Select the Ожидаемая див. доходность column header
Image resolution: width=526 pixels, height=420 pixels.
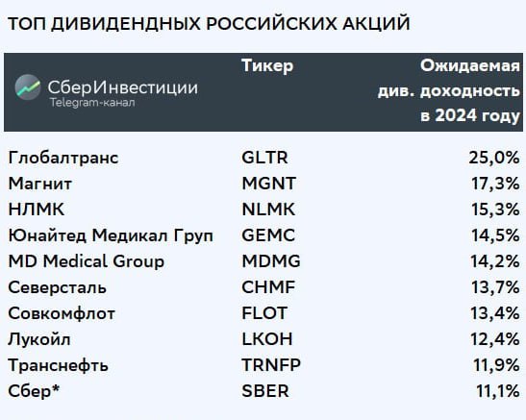(449, 90)
